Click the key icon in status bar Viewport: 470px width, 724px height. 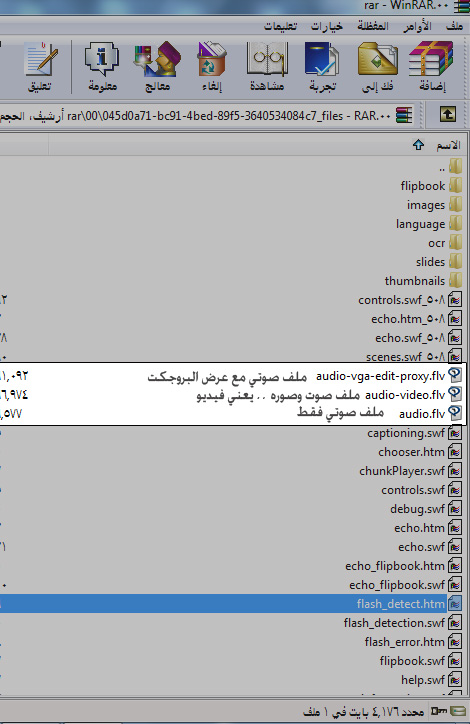tap(438, 711)
